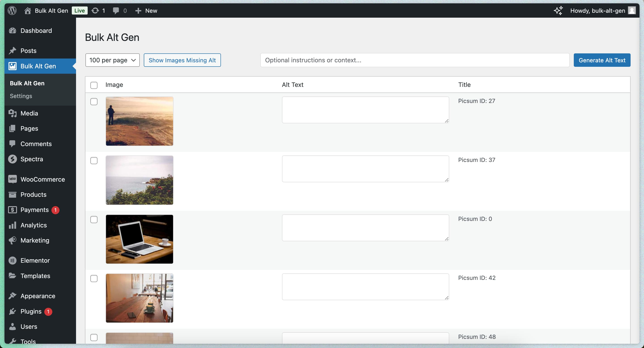644x348 pixels.
Task: Select the Media library icon in sidebar
Action: click(13, 113)
